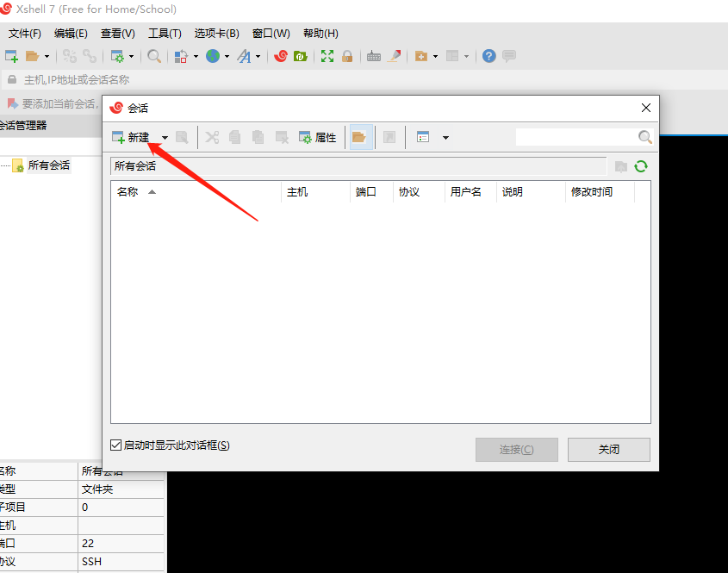728x573 pixels.
Task: Expand the view mode dropdown arrow in dialog
Action: tap(445, 138)
